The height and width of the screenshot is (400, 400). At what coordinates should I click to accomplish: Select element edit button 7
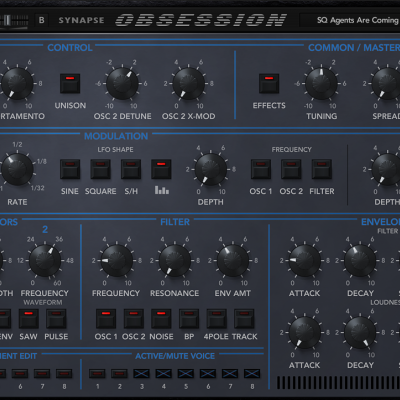tap(42, 373)
